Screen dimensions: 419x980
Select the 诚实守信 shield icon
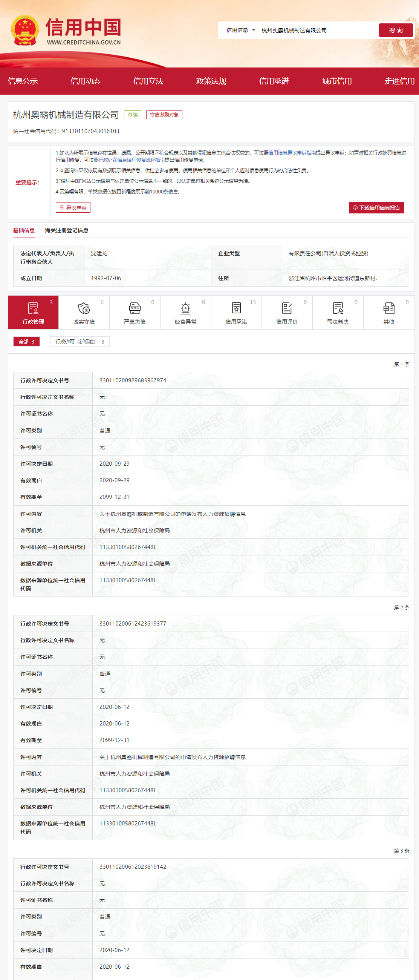[84, 308]
